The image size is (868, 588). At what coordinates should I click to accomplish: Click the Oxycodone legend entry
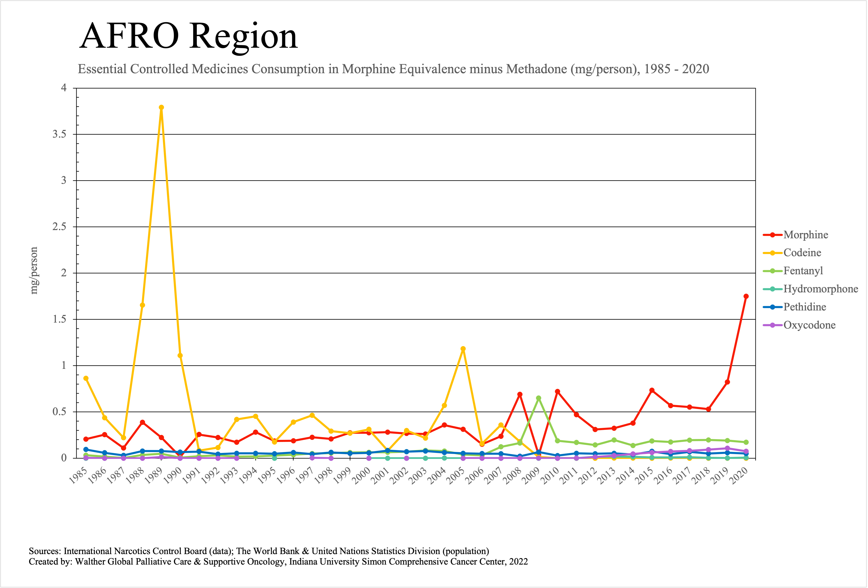coord(809,325)
